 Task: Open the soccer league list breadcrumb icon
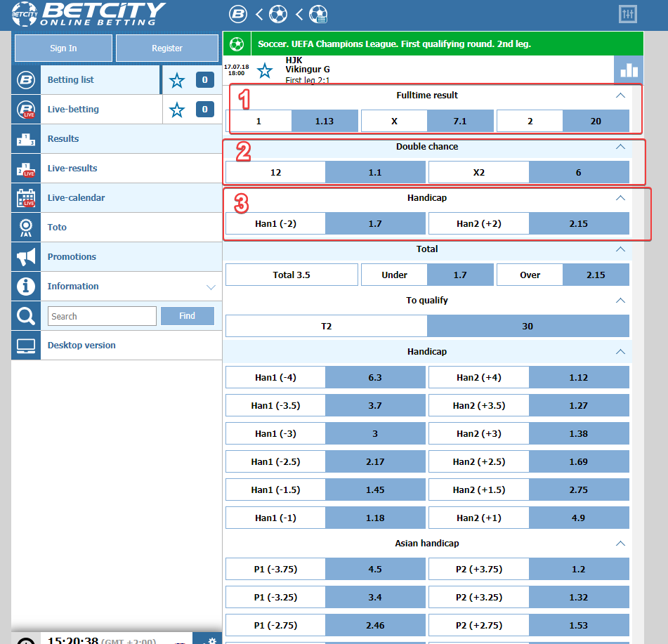coord(318,15)
